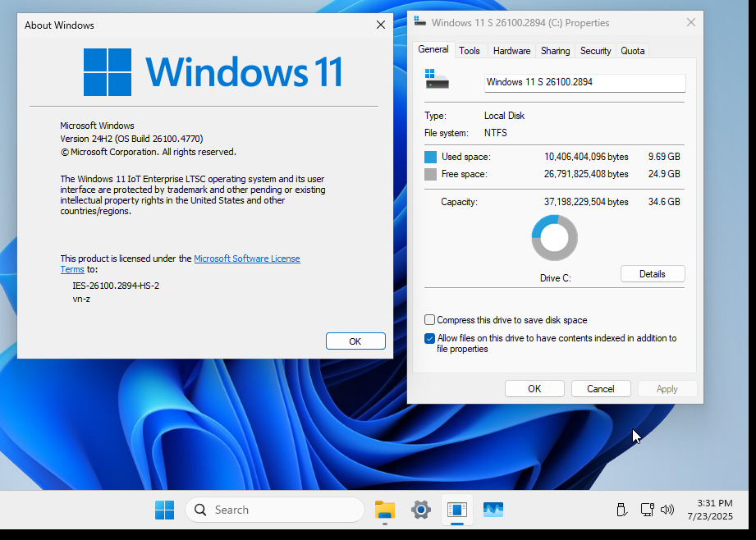756x540 pixels.
Task: Click the Microsoft Corporation copyright line
Action: (x=148, y=152)
